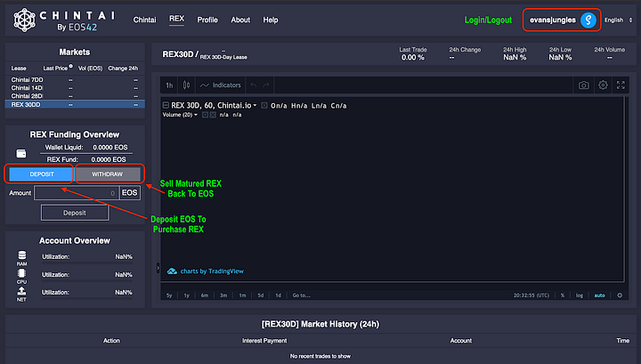Open the Indicators menu
Image resolution: width=641 pixels, height=364 pixels.
[x=221, y=85]
